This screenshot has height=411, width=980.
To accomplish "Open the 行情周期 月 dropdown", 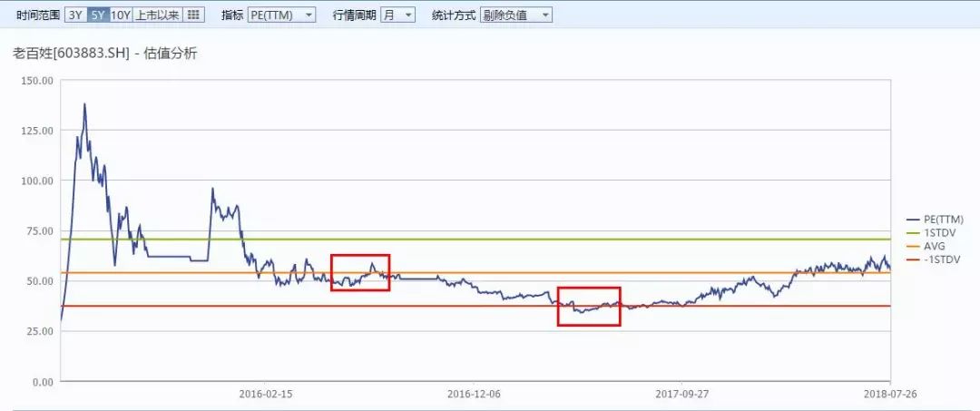I will [397, 15].
